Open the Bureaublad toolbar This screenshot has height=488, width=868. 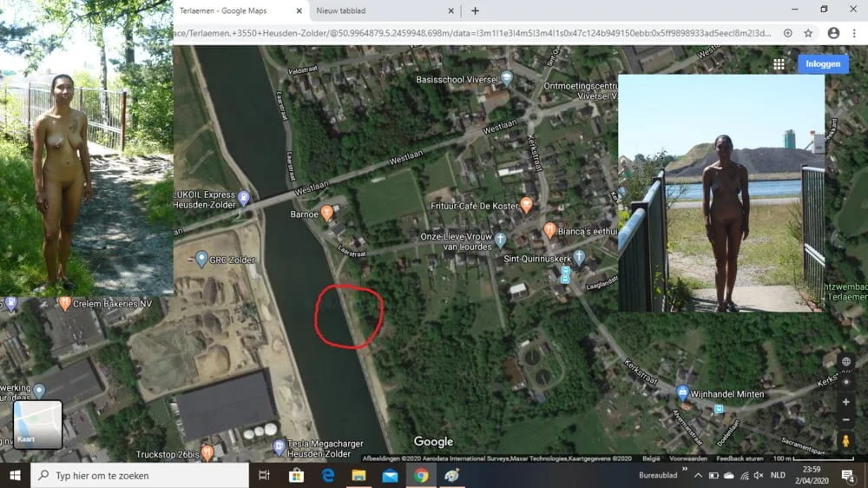click(x=658, y=475)
